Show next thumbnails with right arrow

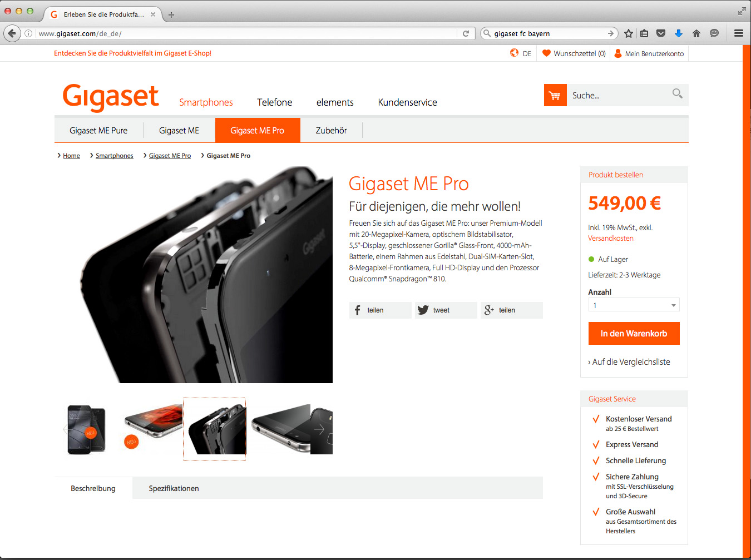(319, 429)
